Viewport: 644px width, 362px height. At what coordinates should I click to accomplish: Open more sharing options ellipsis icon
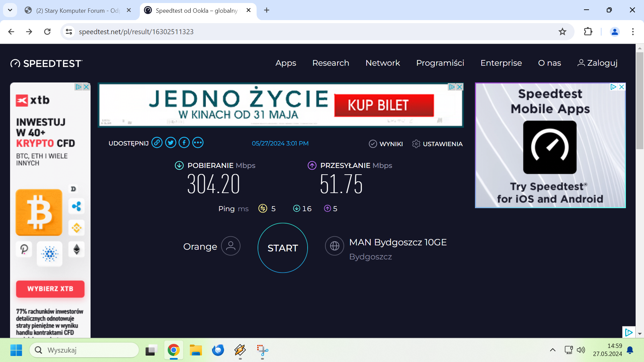(198, 143)
